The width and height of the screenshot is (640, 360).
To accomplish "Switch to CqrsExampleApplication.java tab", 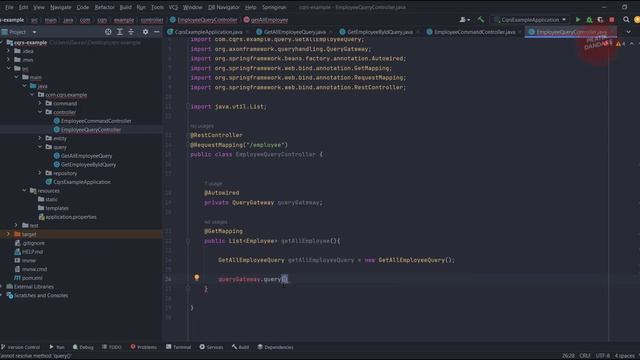I will click(208, 32).
